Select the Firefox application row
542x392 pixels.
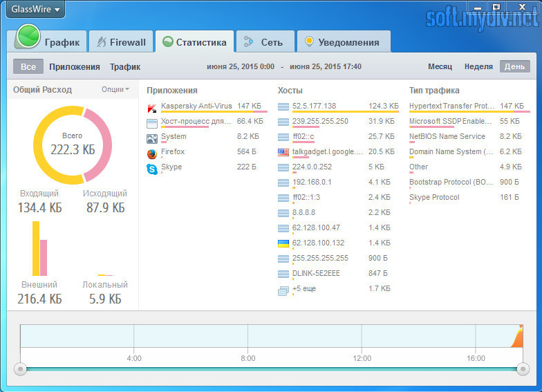(207, 153)
